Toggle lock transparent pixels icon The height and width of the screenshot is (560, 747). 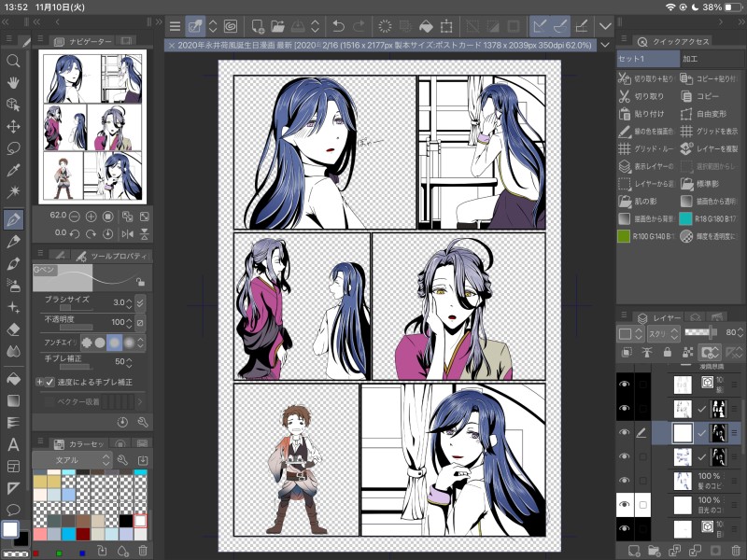[687, 353]
